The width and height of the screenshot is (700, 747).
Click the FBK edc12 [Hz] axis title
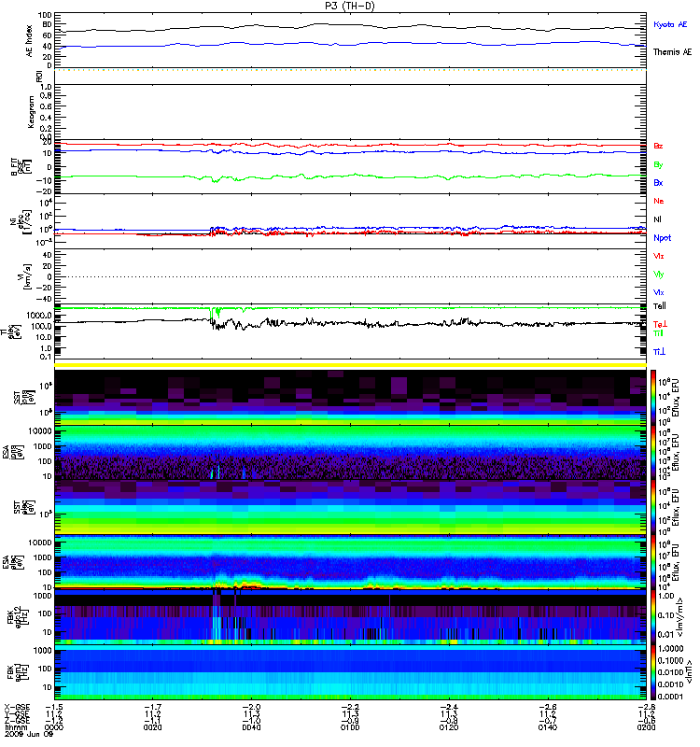point(18,616)
